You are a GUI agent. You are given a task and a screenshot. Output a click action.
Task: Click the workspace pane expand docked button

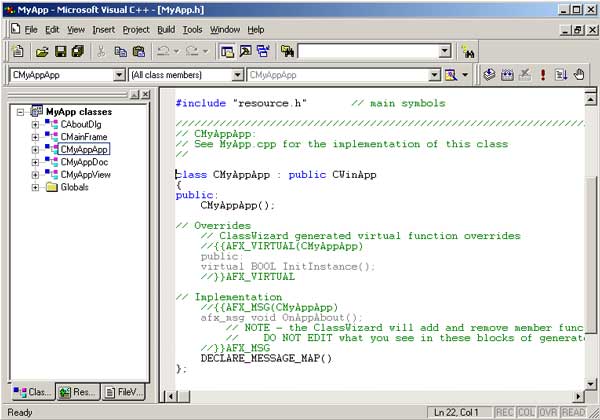[134, 94]
